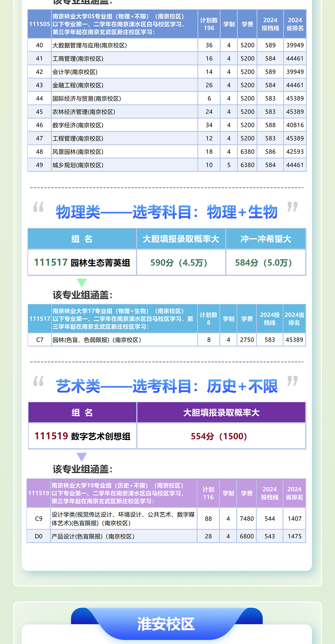Open the 淮安校区 banner tab
This screenshot has height=644, width=335.
(166, 624)
